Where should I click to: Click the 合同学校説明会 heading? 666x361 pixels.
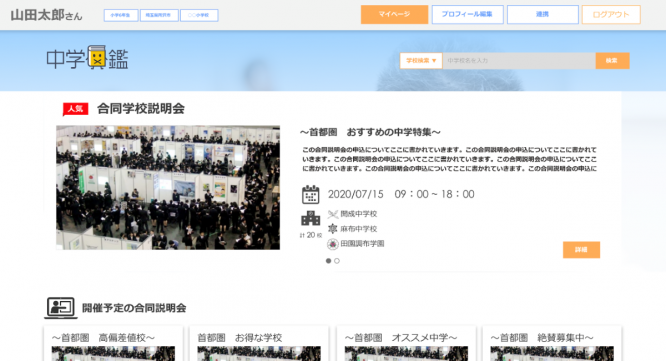(x=141, y=109)
